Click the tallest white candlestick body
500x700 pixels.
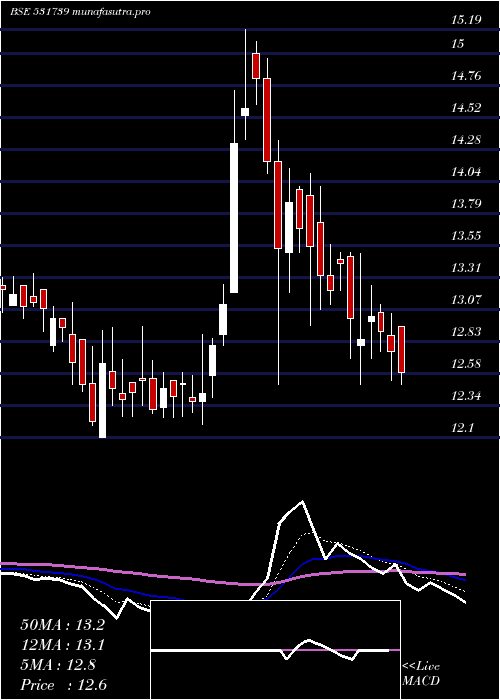[234, 218]
